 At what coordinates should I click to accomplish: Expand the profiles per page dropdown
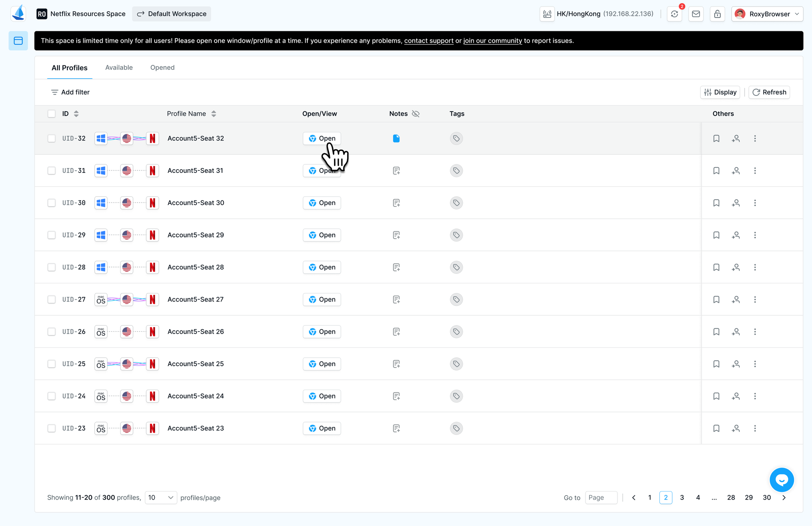[161, 498]
